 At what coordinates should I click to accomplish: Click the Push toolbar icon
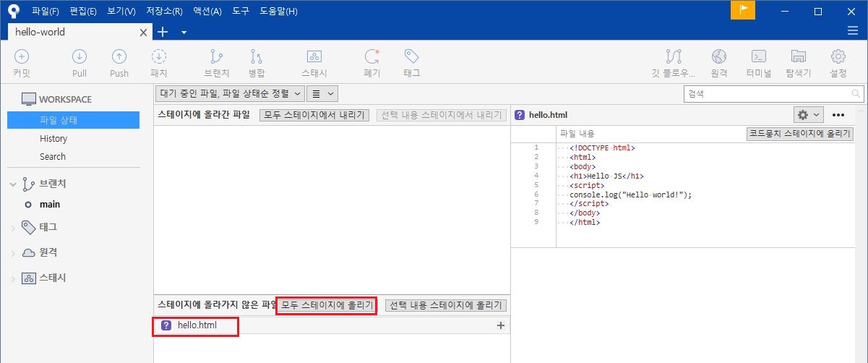pyautogui.click(x=119, y=56)
